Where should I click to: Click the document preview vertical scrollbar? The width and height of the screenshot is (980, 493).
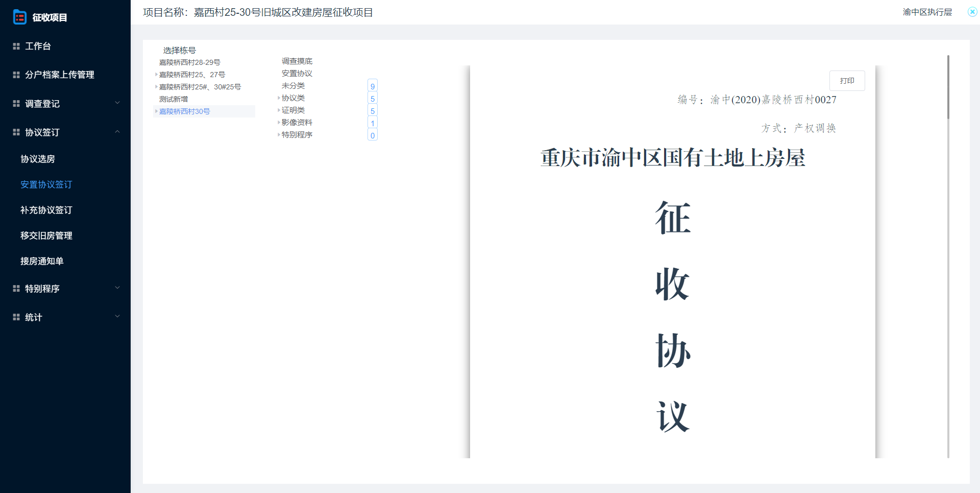click(x=948, y=87)
